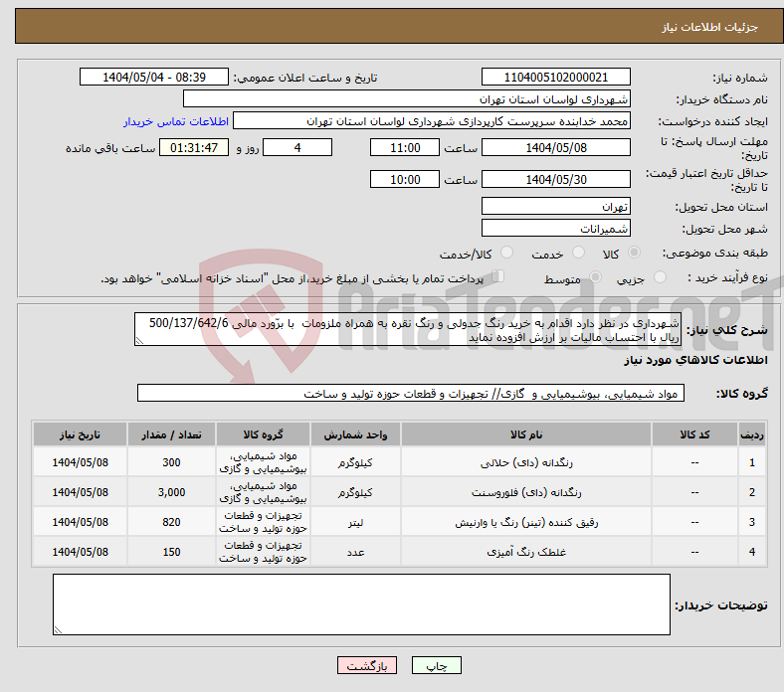Click the شماره نیاز number field
This screenshot has height=692, width=784.
click(x=555, y=78)
